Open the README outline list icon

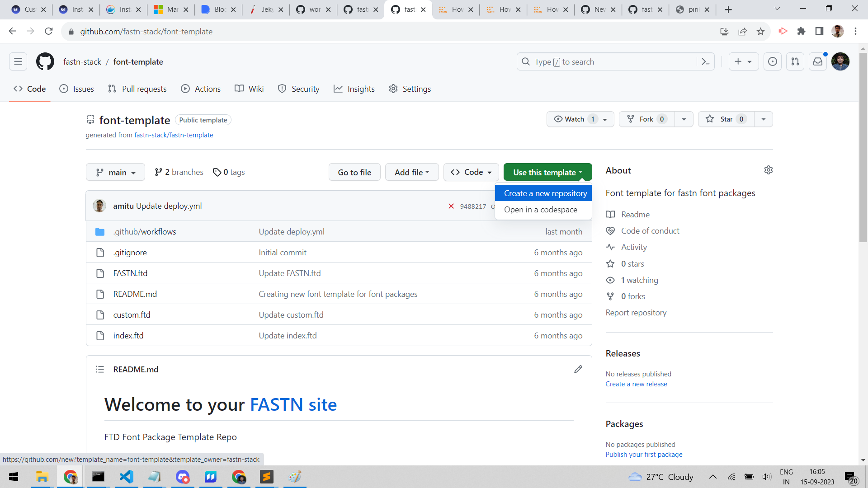[100, 369]
